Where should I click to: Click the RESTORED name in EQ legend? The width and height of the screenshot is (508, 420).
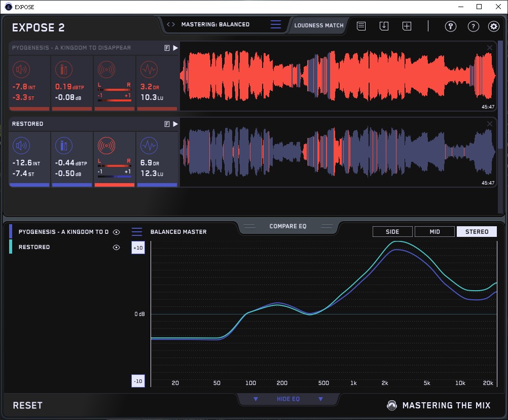(34, 247)
